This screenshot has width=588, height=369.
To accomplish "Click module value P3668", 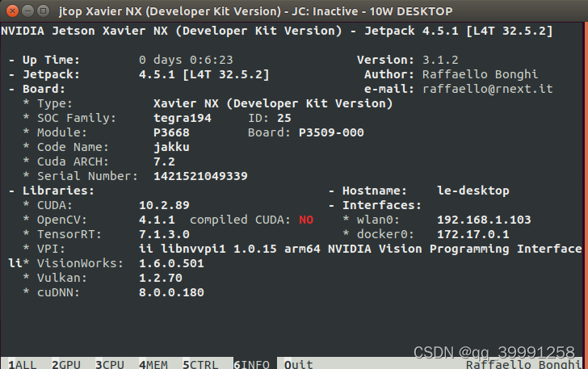I will [x=171, y=132].
